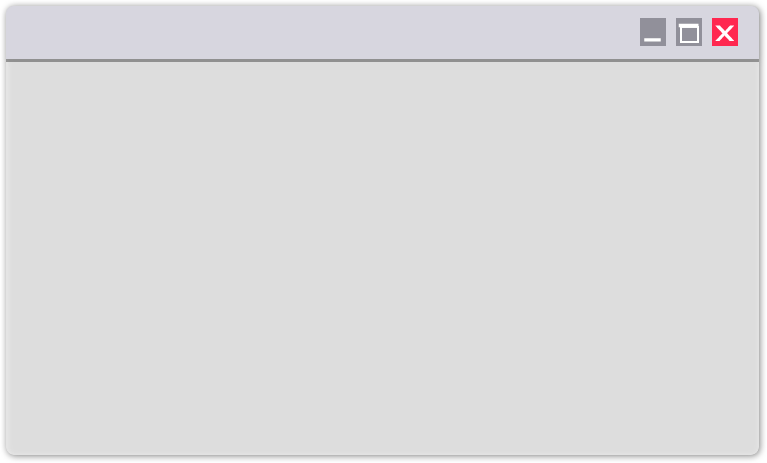
Task: Close the window with the red X
Action: (x=724, y=32)
